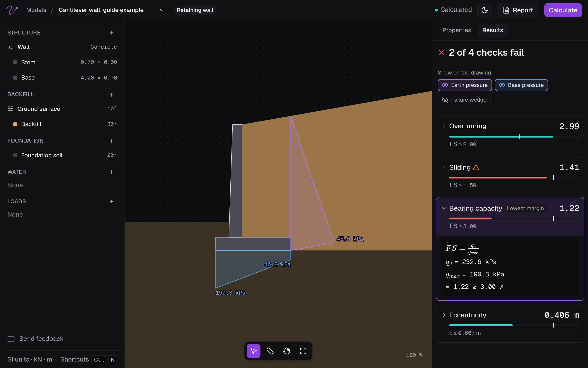Choose the pan hand tool

(x=287, y=351)
